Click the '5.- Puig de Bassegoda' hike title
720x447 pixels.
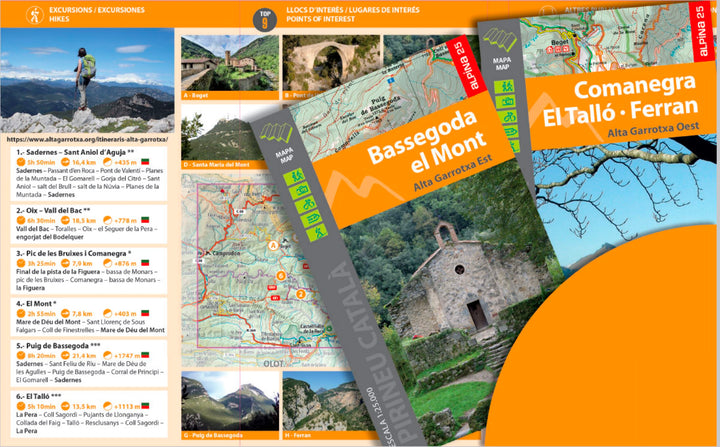(58, 345)
